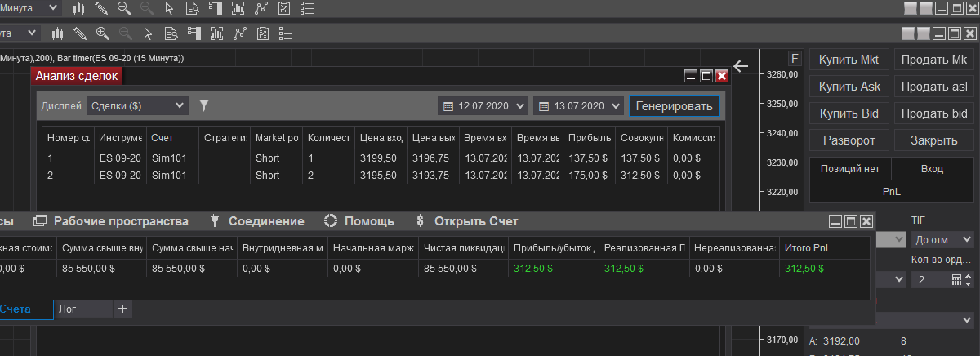Screen dimensions: 980x356
Task: Toggle Chart Trader panel icon in top toolbar
Action: (x=215, y=8)
